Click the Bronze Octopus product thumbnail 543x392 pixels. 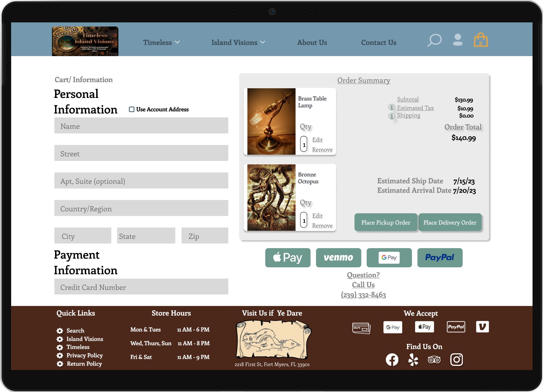click(x=271, y=198)
